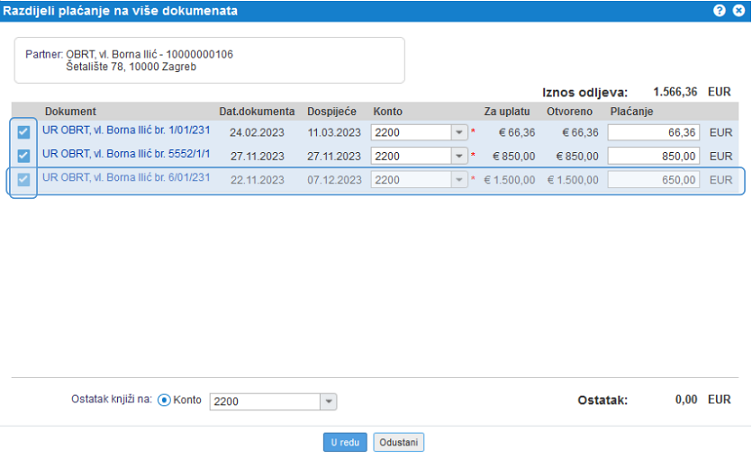The height and width of the screenshot is (459, 752).
Task: Edit the payment field showing 850,00
Action: 654,156
